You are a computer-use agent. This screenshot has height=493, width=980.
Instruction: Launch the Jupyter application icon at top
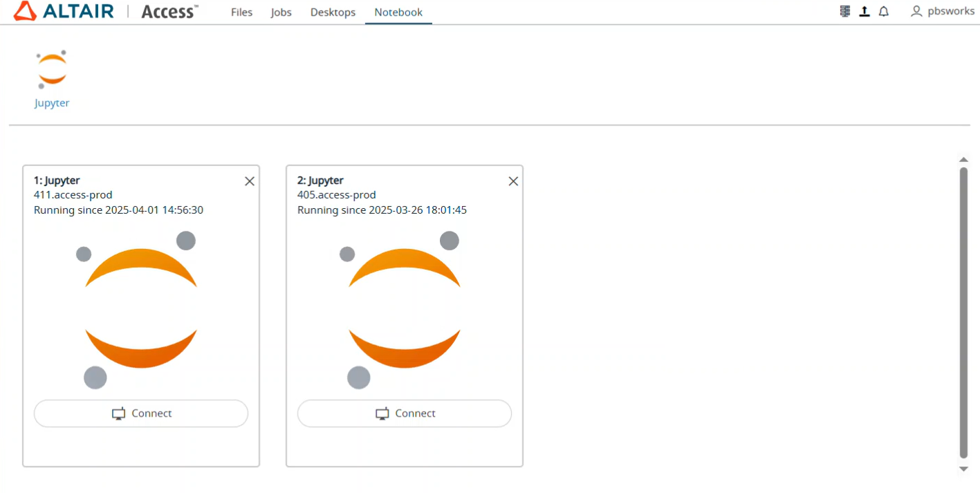[52, 69]
